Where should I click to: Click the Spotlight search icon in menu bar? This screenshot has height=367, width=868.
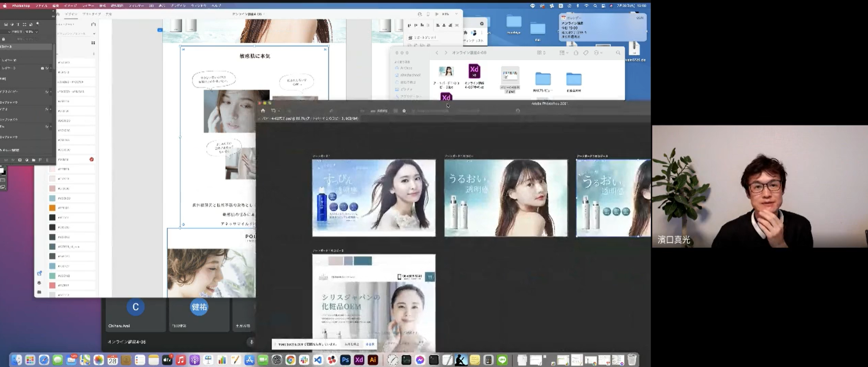595,6
